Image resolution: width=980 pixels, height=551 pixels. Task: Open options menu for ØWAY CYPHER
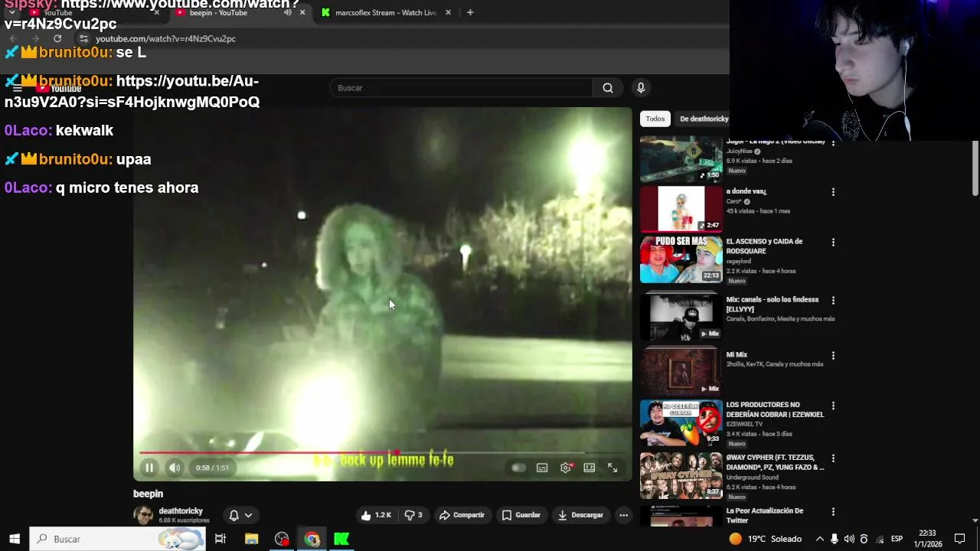(x=833, y=458)
